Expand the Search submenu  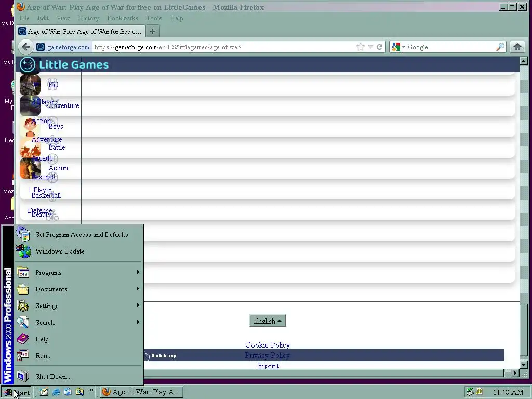[79, 322]
